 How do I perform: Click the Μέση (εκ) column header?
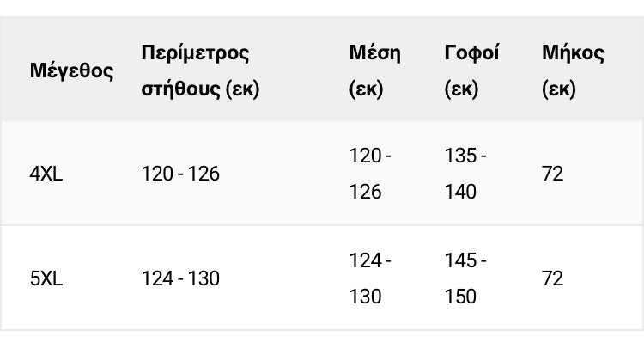coord(374,70)
